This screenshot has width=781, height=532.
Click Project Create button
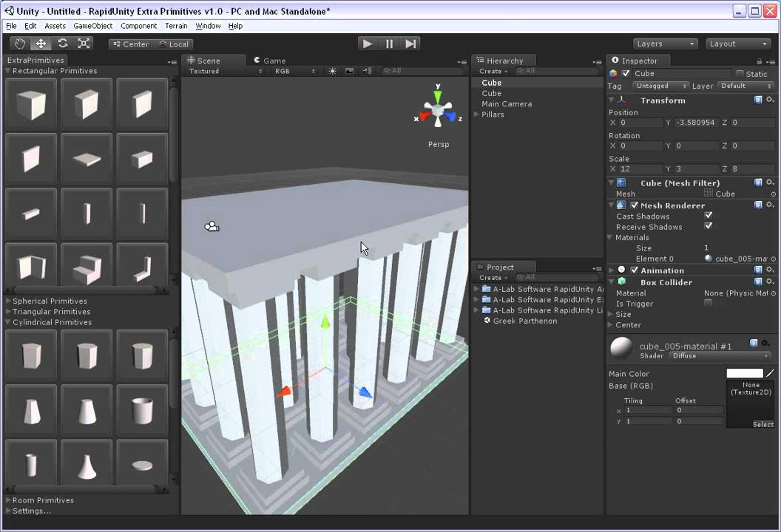[x=493, y=277]
